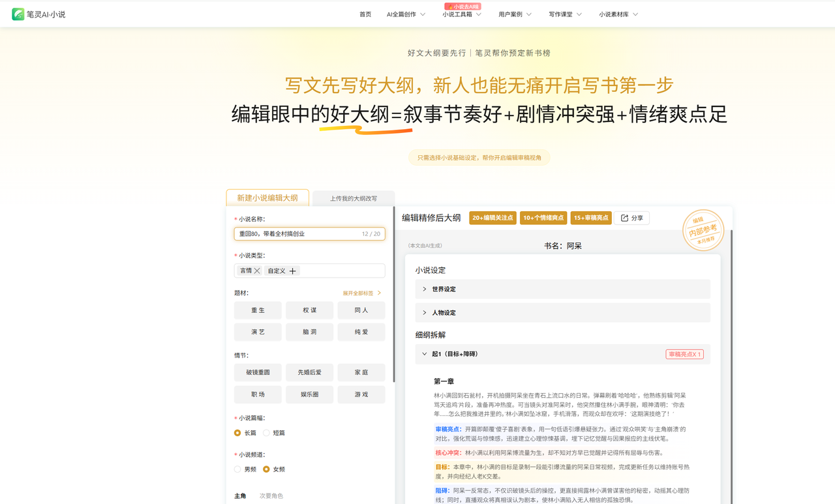Image resolution: width=835 pixels, height=504 pixels.
Task: Click the 书名：阿呆 title text
Action: tap(563, 246)
